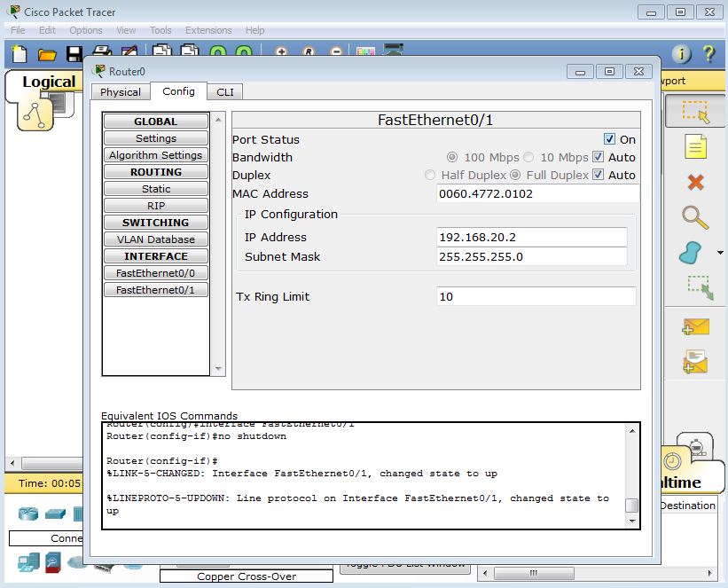The image size is (728, 588).
Task: Click the Add Simple PDU envelope
Action: point(695,326)
